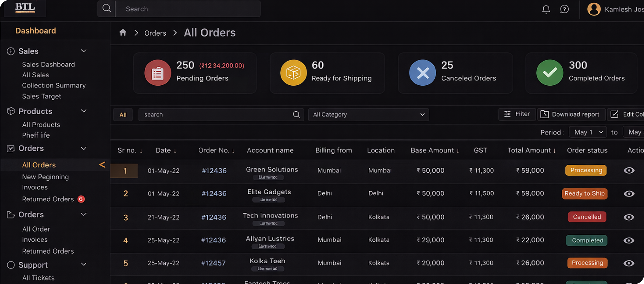Click the eye icon for Kolka Toeh order
The height and width of the screenshot is (284, 644).
pyautogui.click(x=629, y=263)
